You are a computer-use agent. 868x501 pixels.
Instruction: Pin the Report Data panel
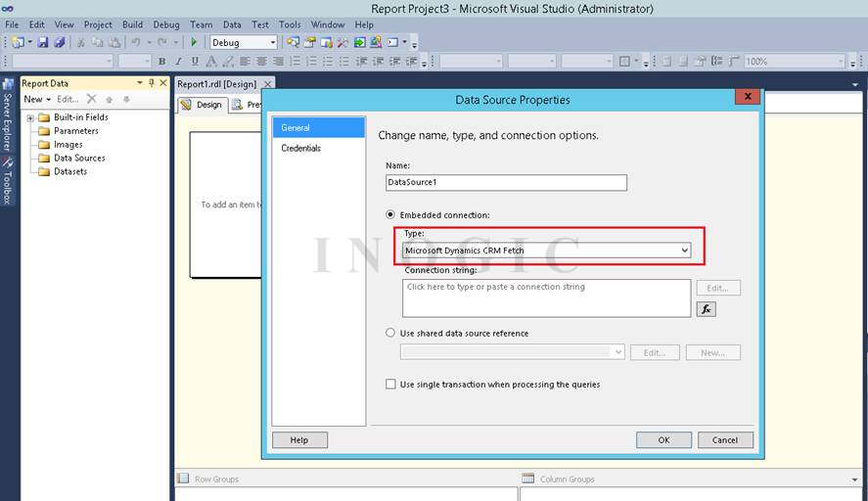click(x=151, y=82)
